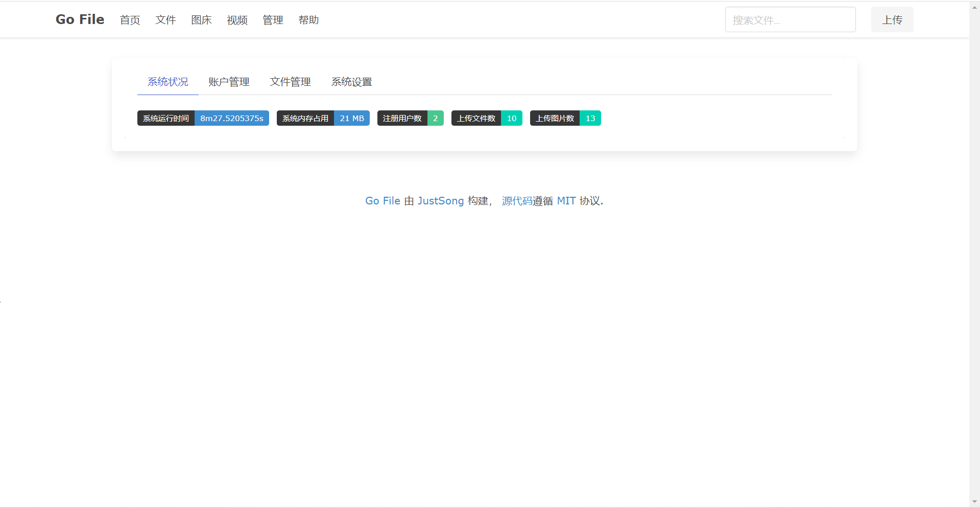Click the 上传文件数 badge
This screenshot has width=980, height=508.
click(x=486, y=118)
